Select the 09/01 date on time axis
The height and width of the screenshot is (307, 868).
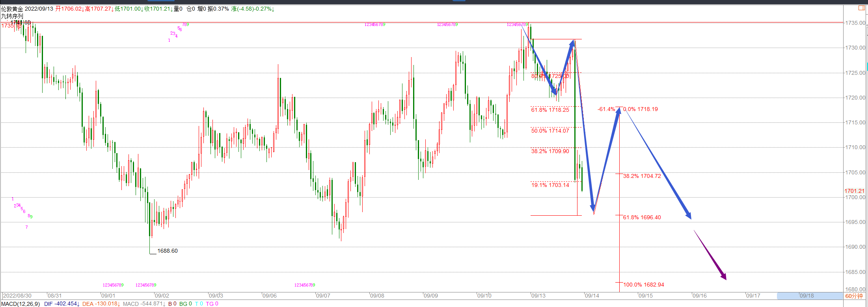(108, 296)
